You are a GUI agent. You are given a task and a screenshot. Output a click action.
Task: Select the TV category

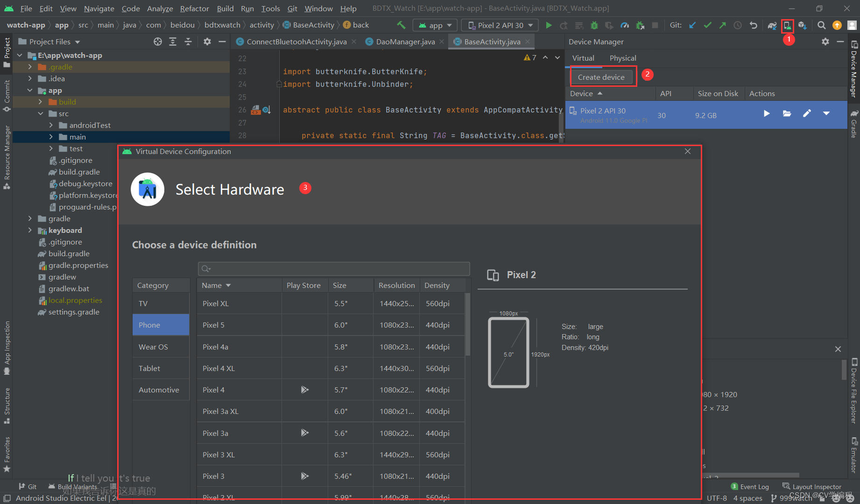(161, 303)
